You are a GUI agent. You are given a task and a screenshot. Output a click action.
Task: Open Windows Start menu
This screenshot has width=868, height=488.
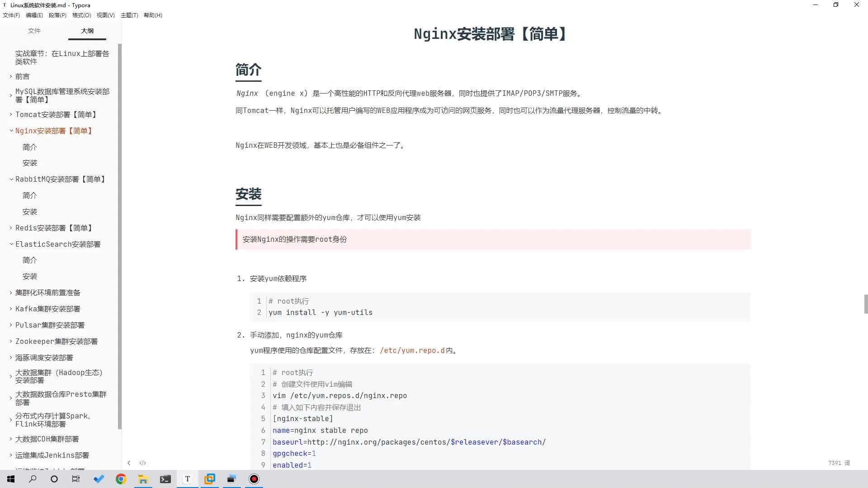point(11,479)
